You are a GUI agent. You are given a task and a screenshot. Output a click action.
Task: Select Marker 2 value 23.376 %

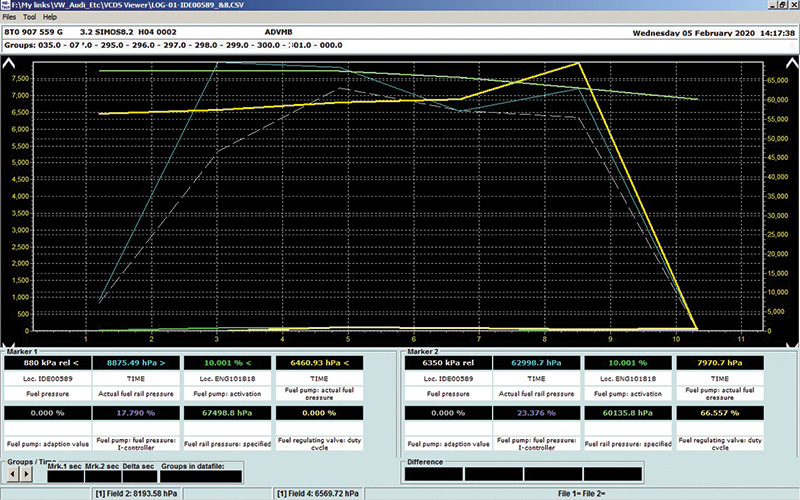tap(536, 413)
